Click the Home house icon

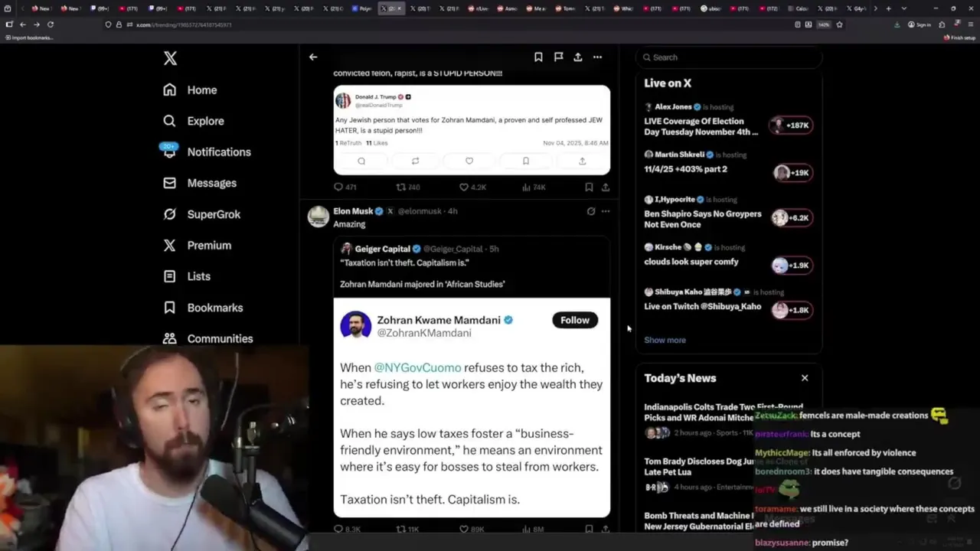point(170,90)
